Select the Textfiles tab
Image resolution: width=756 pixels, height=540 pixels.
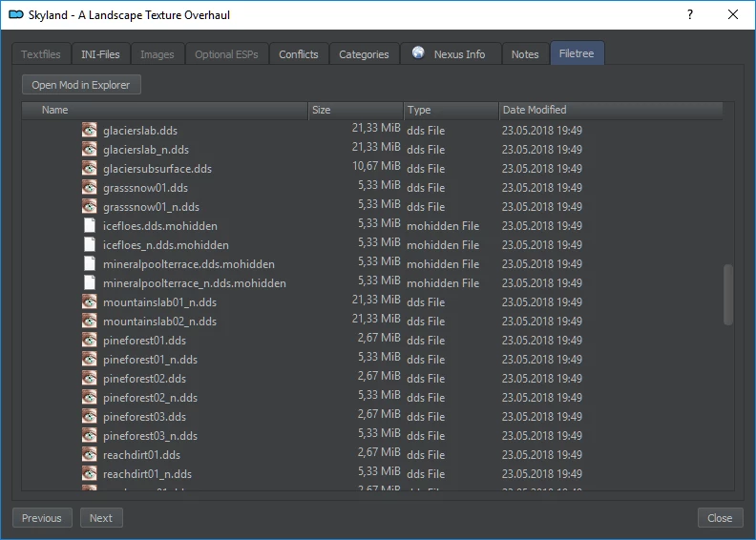tap(41, 54)
